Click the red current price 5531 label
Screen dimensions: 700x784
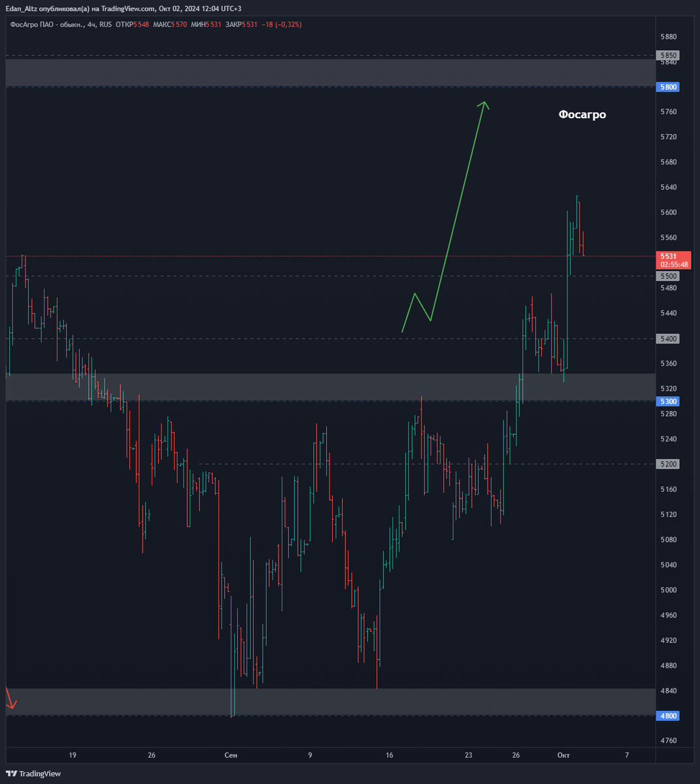click(674, 260)
